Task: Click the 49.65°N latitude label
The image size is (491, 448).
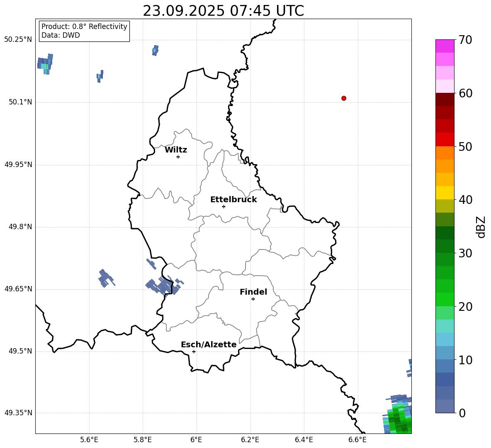Action: coord(18,289)
